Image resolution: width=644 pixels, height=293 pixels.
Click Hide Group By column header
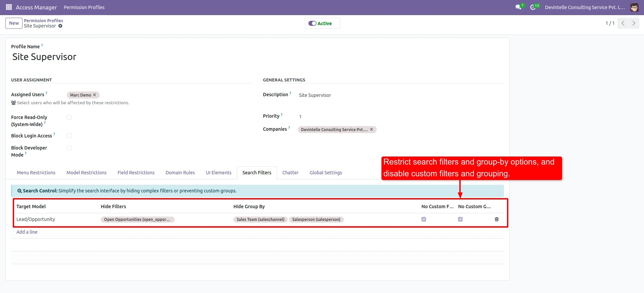point(249,207)
